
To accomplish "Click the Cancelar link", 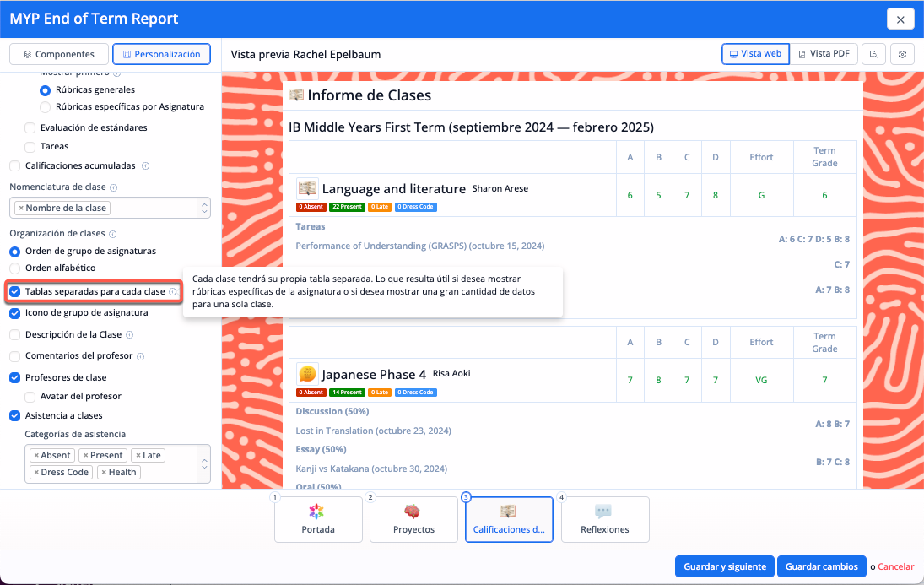I will (x=895, y=566).
